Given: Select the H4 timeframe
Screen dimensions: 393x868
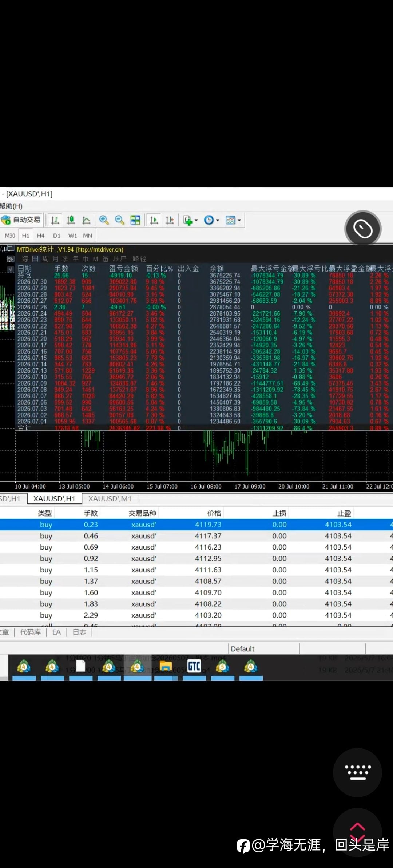Looking at the screenshot, I should point(41,236).
